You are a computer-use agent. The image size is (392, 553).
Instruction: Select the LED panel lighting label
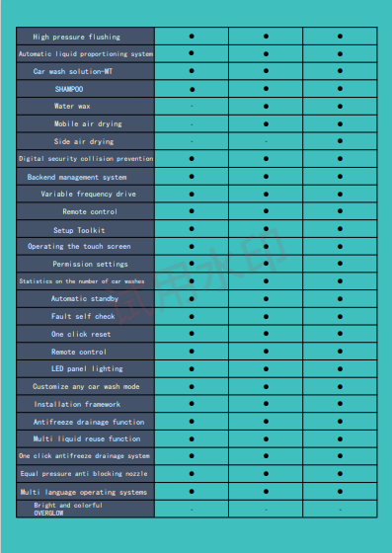87,369
